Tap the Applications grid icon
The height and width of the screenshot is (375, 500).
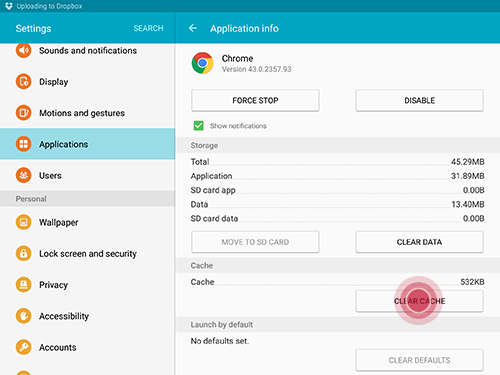point(23,144)
